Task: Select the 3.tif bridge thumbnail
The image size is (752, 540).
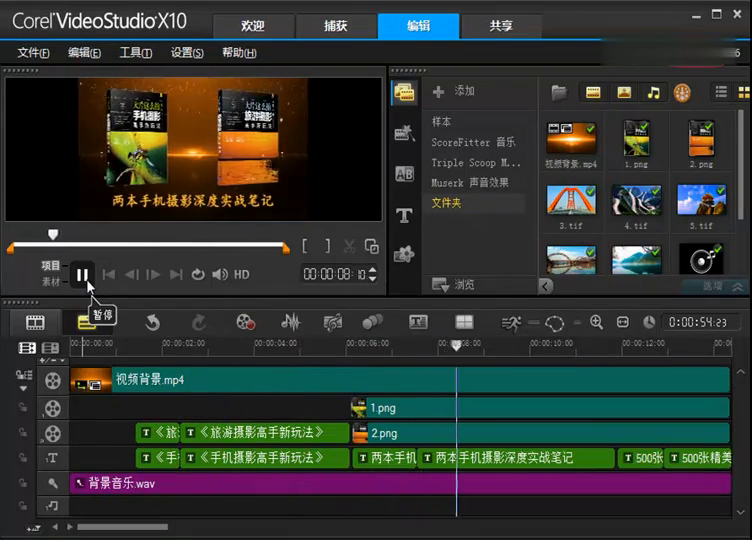Action: (x=571, y=200)
